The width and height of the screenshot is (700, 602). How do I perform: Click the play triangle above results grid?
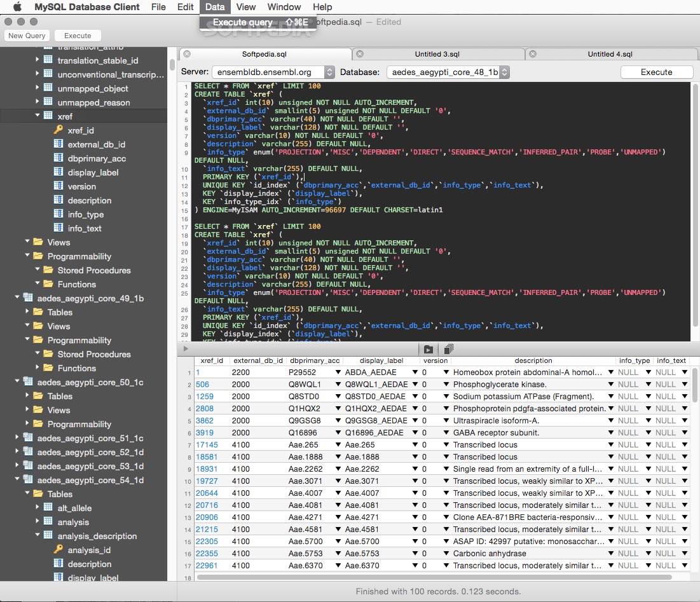point(186,348)
